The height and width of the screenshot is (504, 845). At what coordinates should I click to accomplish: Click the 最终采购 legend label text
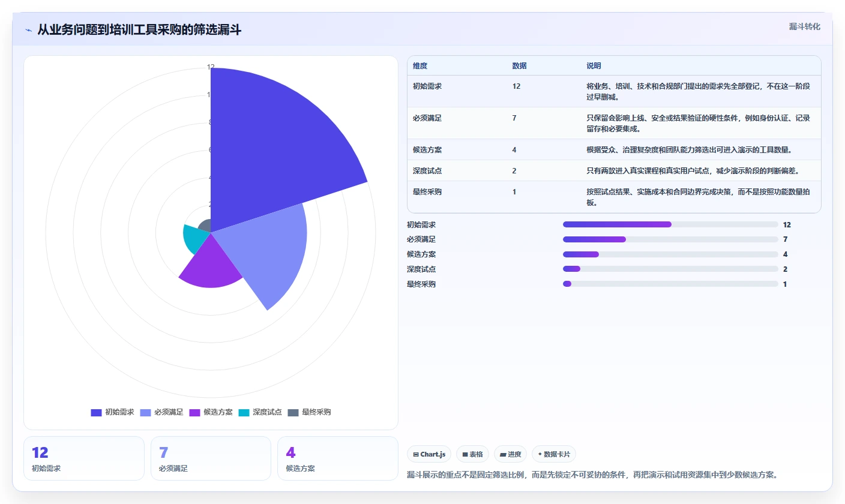(316, 412)
